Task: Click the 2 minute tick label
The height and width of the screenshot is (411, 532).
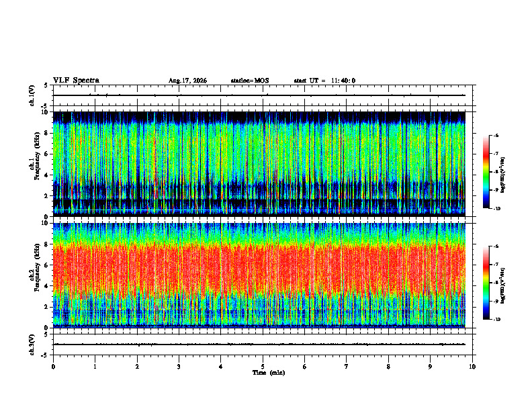Action: 137,367
